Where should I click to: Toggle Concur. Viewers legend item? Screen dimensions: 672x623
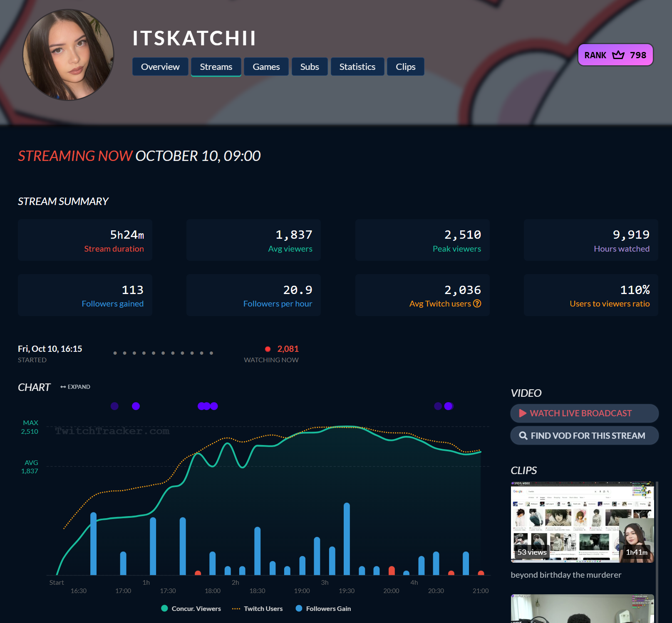click(191, 608)
